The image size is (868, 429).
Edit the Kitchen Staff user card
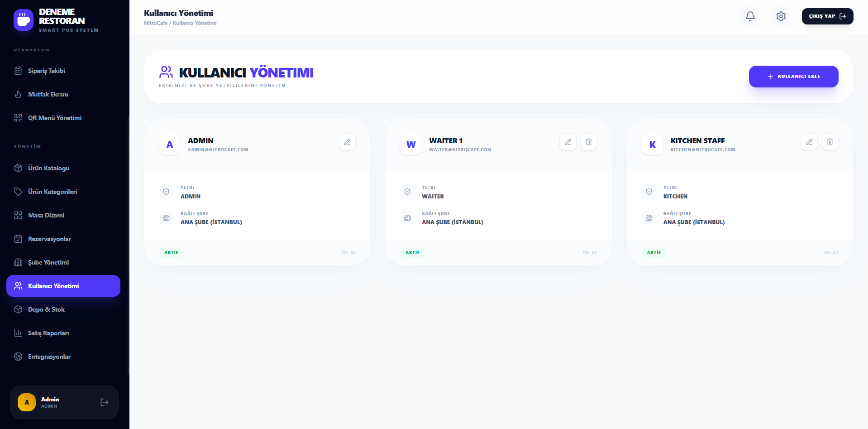point(809,142)
